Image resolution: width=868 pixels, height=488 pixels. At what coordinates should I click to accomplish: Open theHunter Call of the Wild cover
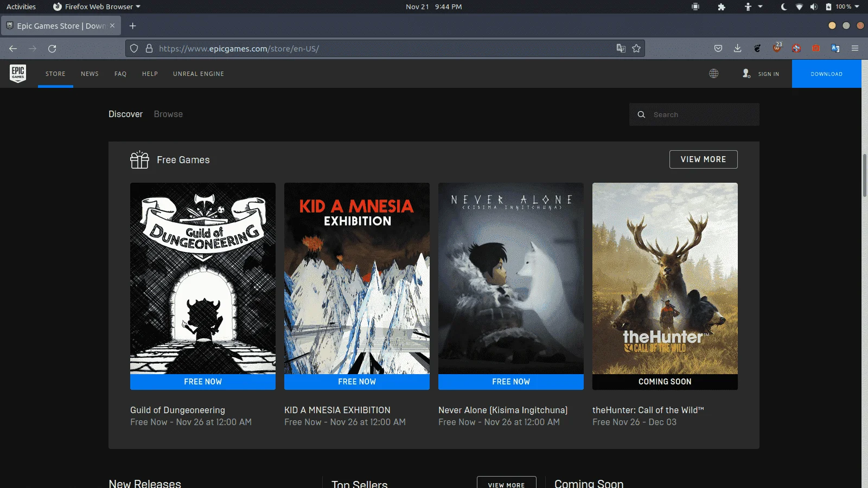coord(665,278)
